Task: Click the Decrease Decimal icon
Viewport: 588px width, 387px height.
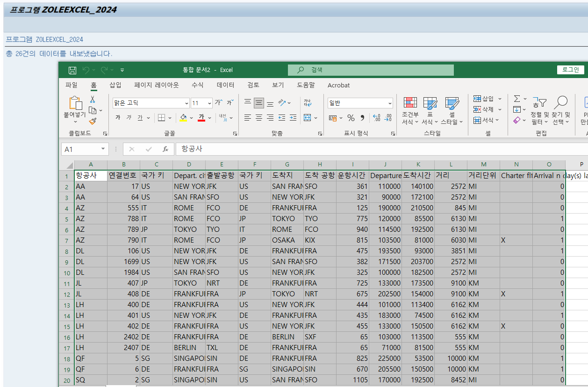Action: pos(388,118)
